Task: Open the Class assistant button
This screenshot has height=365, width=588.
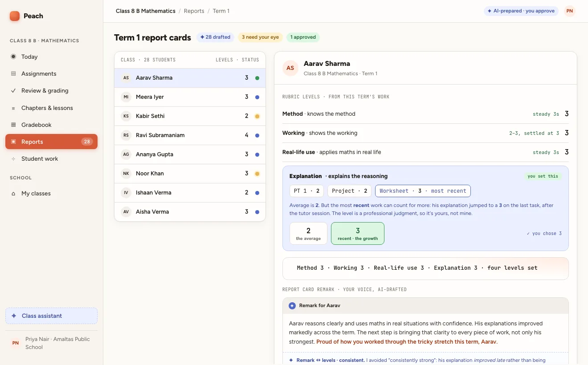Action: (51, 316)
